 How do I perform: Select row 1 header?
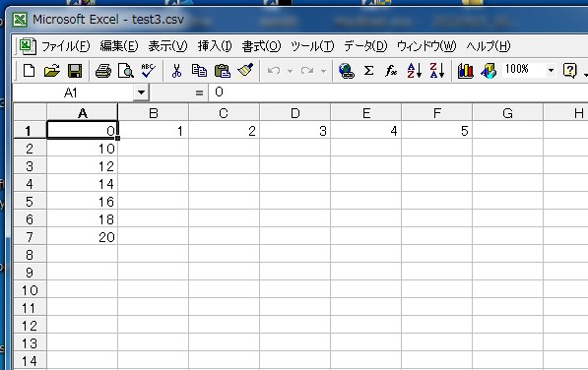point(30,130)
